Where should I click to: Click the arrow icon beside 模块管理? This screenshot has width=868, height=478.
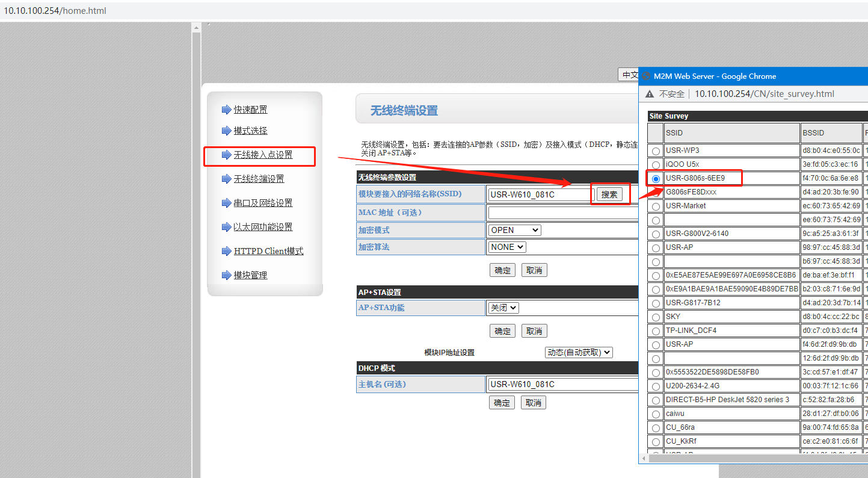coord(226,275)
